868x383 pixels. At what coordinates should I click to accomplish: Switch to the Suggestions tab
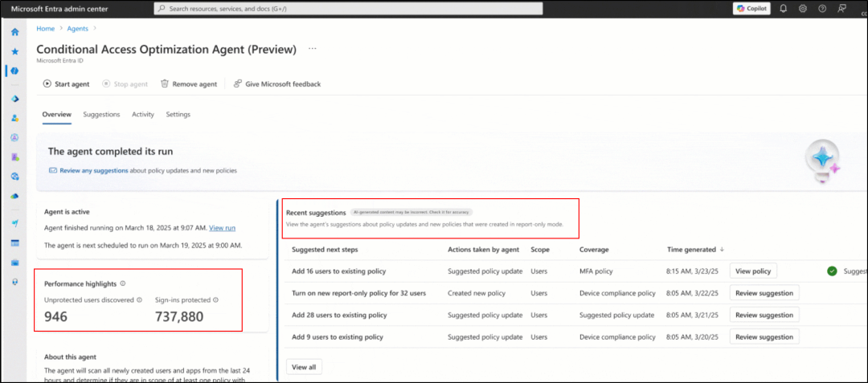pos(101,114)
